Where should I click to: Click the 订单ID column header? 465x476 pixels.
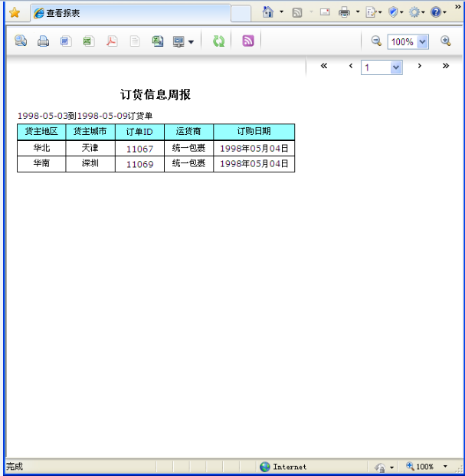coord(139,132)
